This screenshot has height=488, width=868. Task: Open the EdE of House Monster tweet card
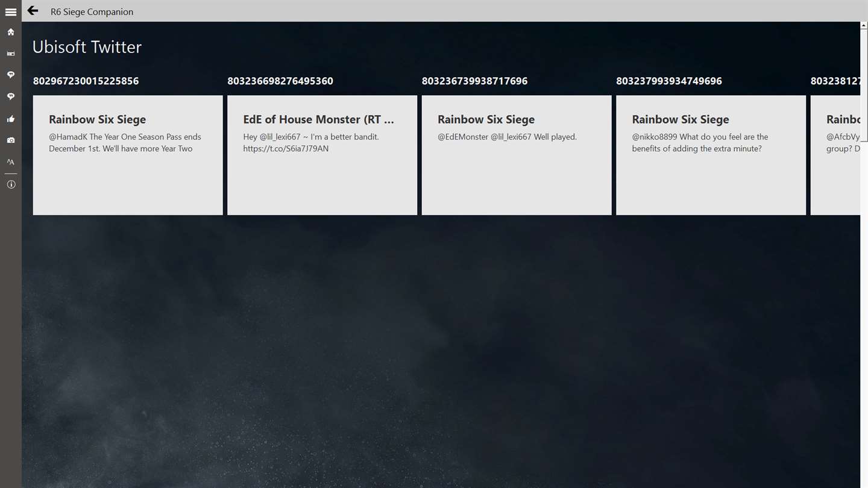322,155
